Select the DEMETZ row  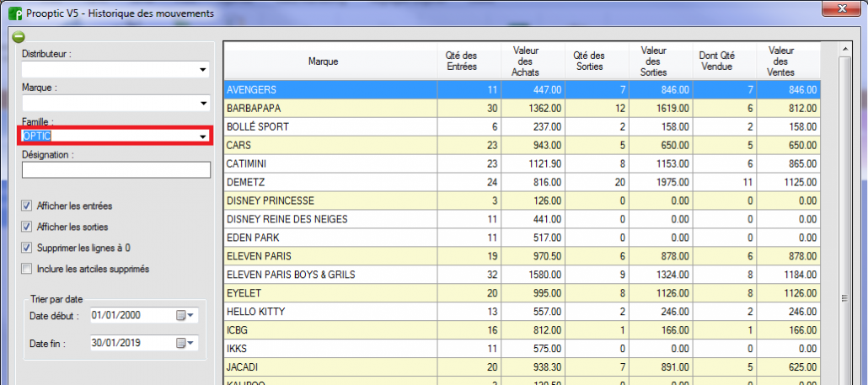pos(522,182)
